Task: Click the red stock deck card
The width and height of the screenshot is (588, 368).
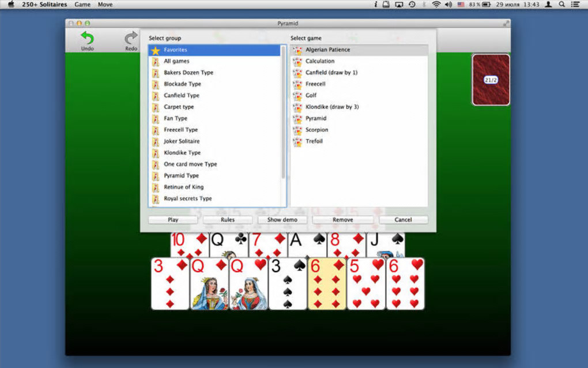Action: [491, 80]
